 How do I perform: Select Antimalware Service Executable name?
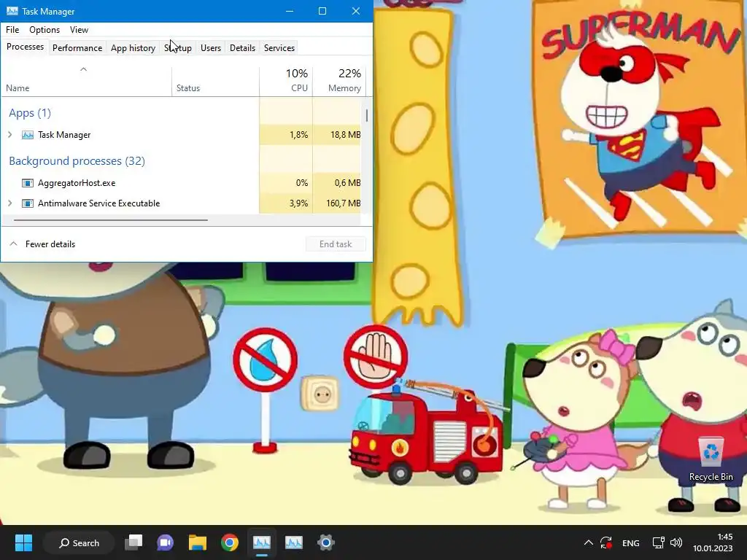99,203
